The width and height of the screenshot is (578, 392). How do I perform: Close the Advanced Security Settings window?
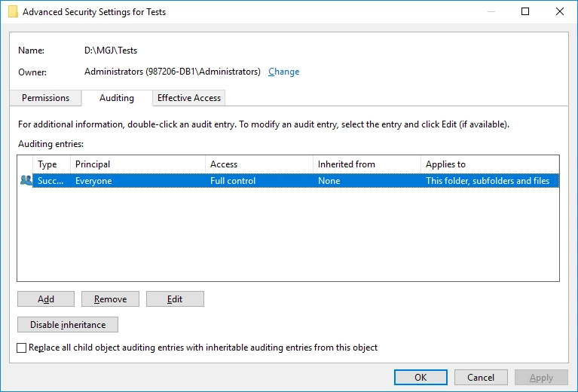(x=560, y=12)
